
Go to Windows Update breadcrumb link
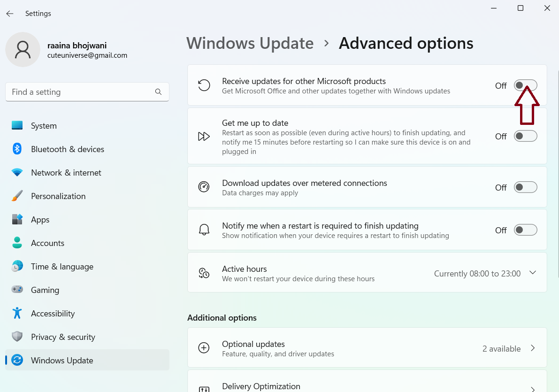click(x=250, y=43)
